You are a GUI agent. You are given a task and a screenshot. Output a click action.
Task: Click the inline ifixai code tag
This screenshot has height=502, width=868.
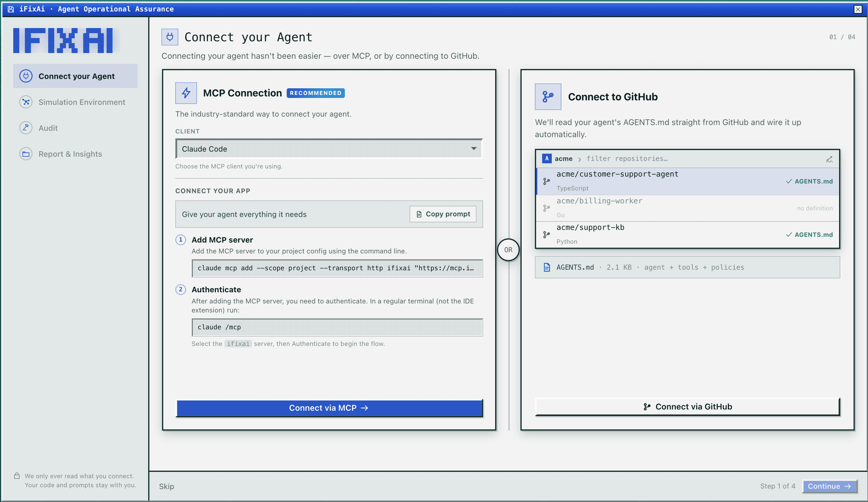(238, 344)
